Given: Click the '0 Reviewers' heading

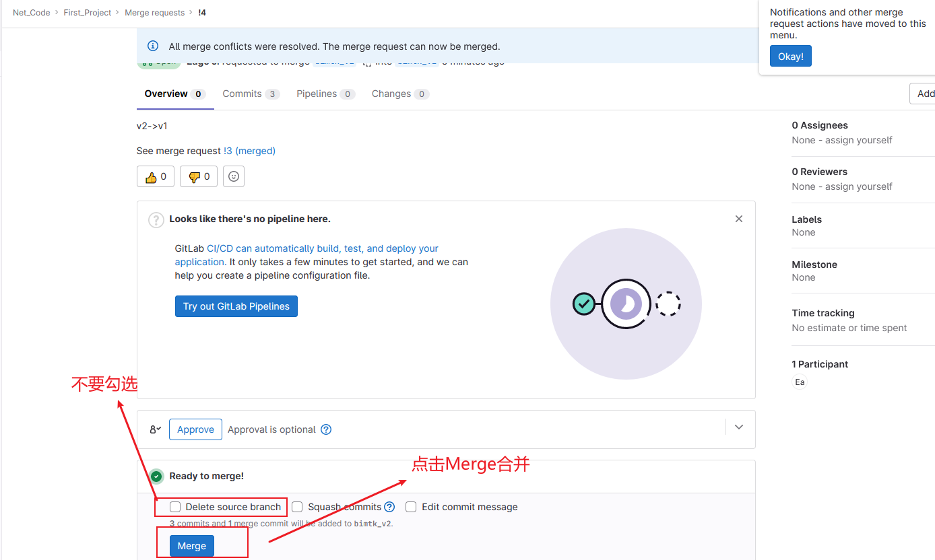Looking at the screenshot, I should [x=820, y=172].
